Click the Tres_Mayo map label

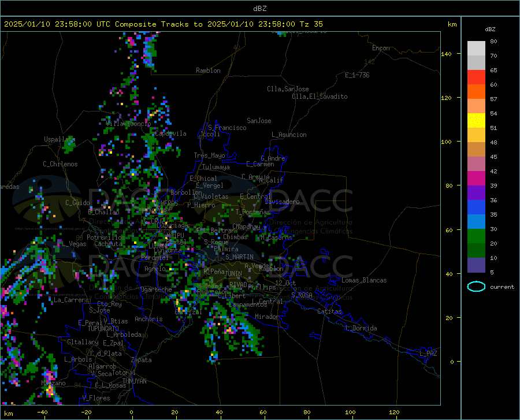pyautogui.click(x=209, y=155)
